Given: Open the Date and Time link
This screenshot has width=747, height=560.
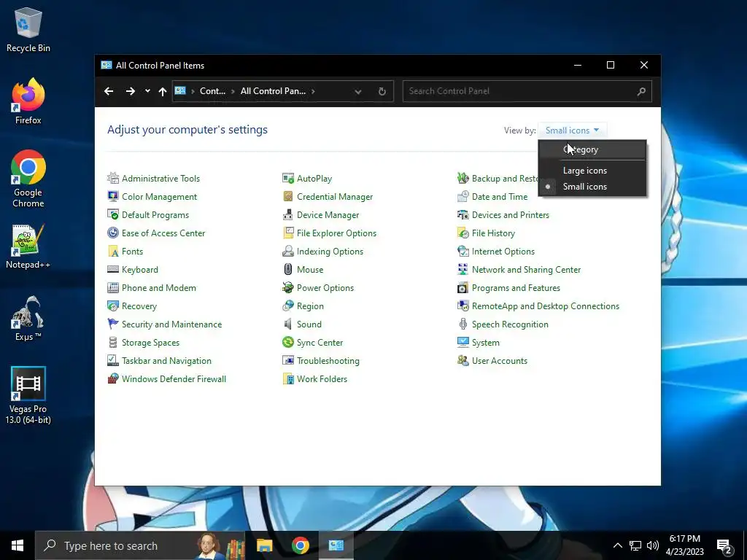Looking at the screenshot, I should point(499,197).
